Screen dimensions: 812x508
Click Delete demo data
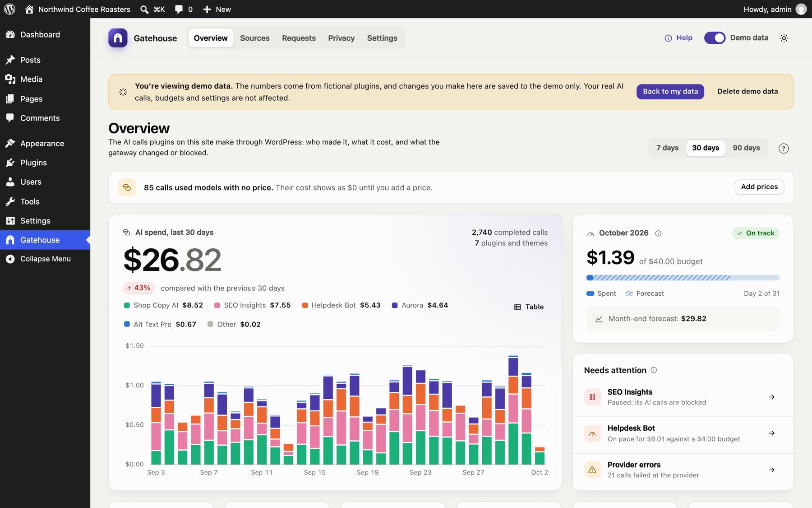point(747,92)
